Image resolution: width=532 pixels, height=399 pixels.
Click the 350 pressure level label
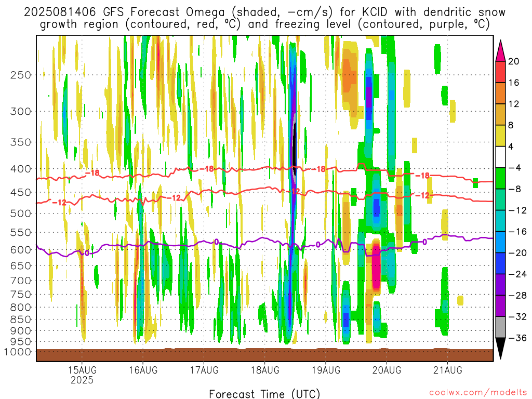coord(21,142)
